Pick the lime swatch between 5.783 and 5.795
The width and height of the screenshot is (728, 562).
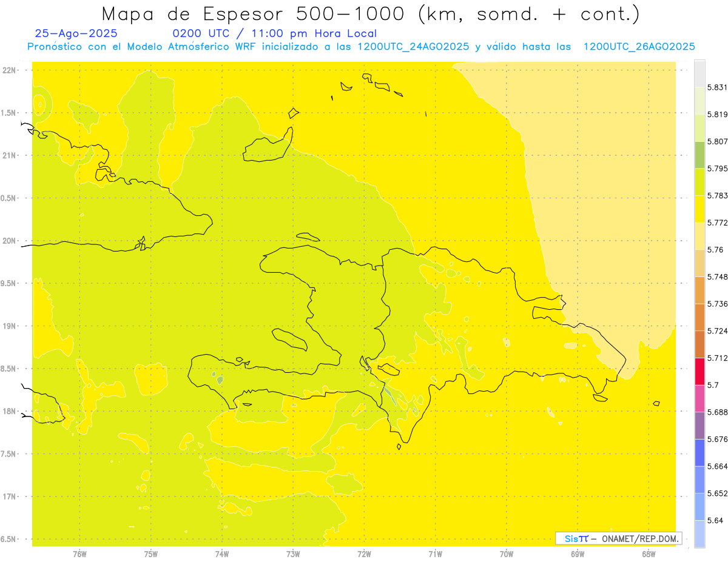699,182
